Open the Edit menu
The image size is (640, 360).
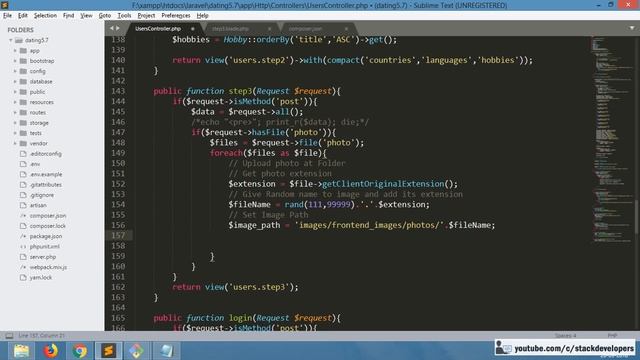(x=22, y=16)
